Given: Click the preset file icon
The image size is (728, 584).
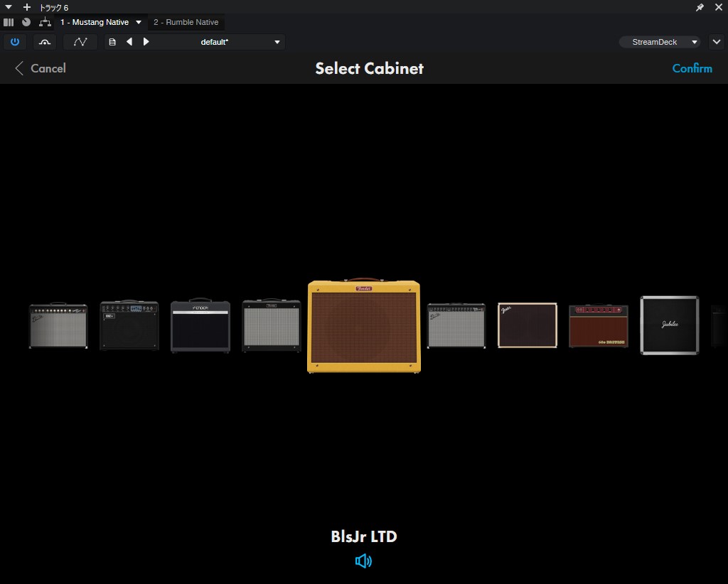Looking at the screenshot, I should pyautogui.click(x=112, y=42).
